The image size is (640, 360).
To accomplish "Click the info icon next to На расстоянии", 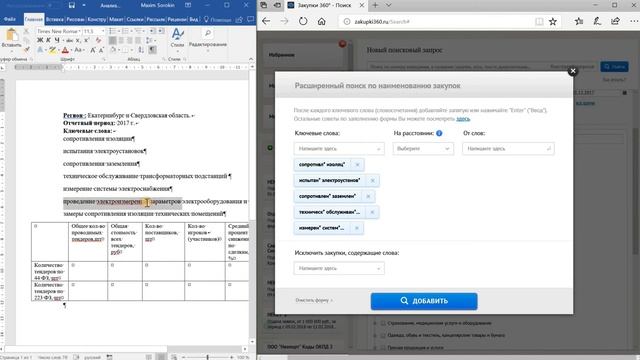I will click(x=439, y=133).
